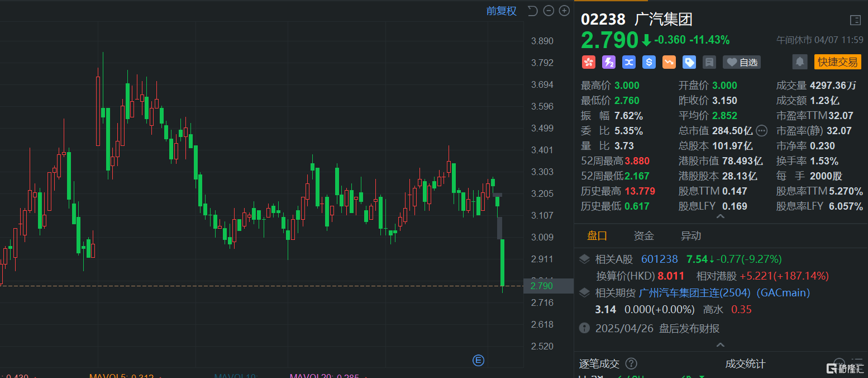Click the 港股市值 78.493亿 value
The image size is (868, 378).
pyautogui.click(x=742, y=161)
